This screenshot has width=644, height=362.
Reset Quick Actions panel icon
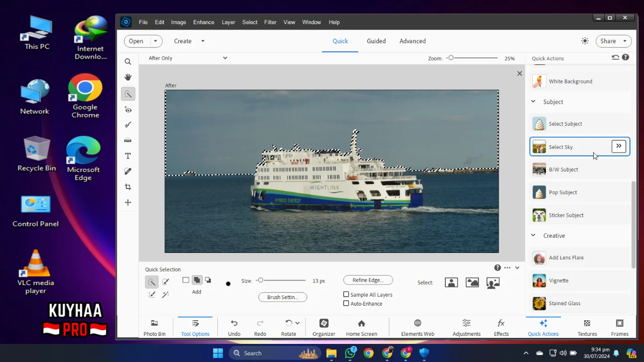point(615,57)
